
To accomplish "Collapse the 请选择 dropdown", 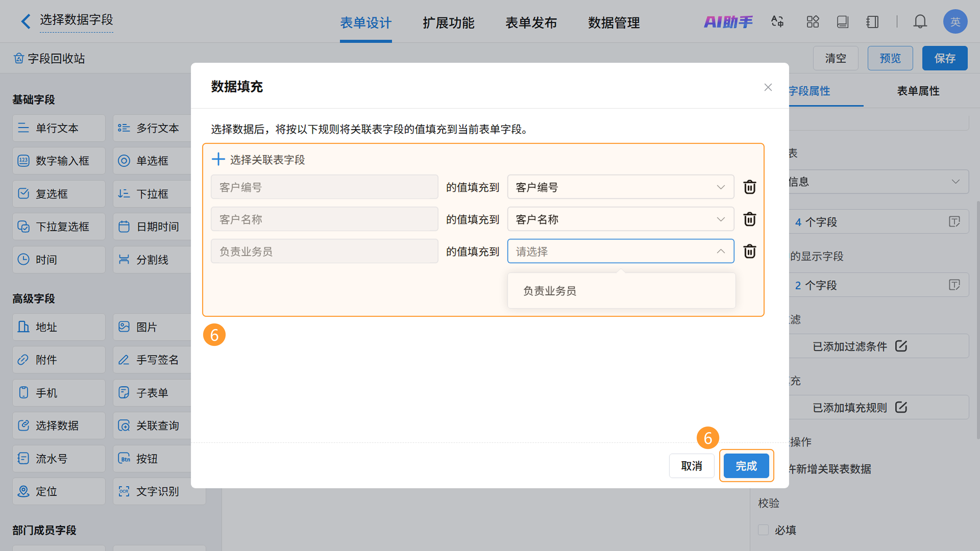I will point(720,251).
